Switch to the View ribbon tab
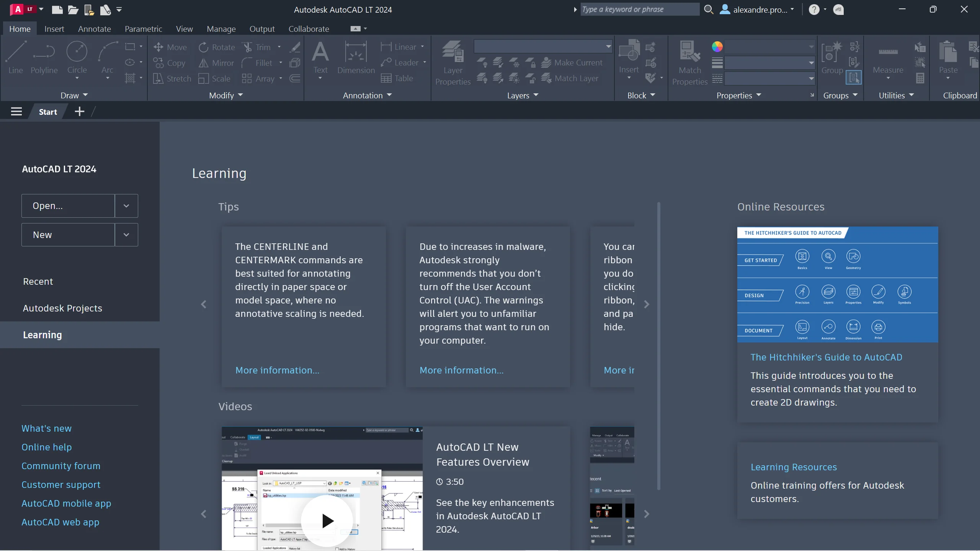The width and height of the screenshot is (980, 551). (184, 29)
